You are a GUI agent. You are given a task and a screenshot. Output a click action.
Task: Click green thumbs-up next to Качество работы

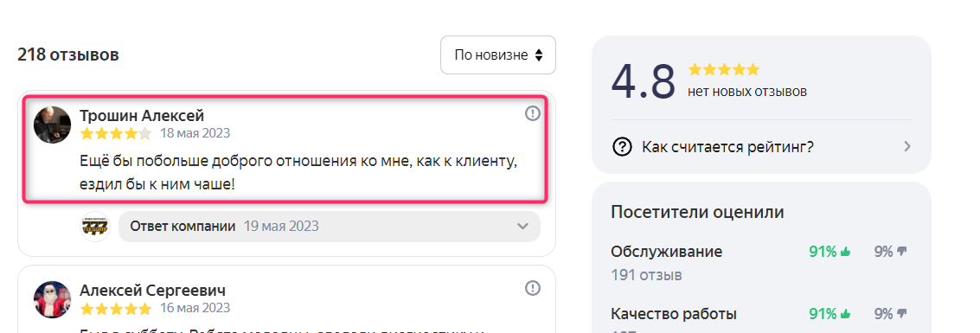click(846, 314)
